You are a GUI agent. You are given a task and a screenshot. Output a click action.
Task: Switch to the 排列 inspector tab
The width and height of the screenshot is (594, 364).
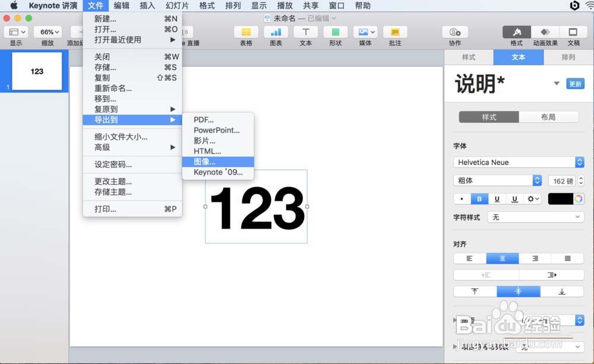(568, 57)
